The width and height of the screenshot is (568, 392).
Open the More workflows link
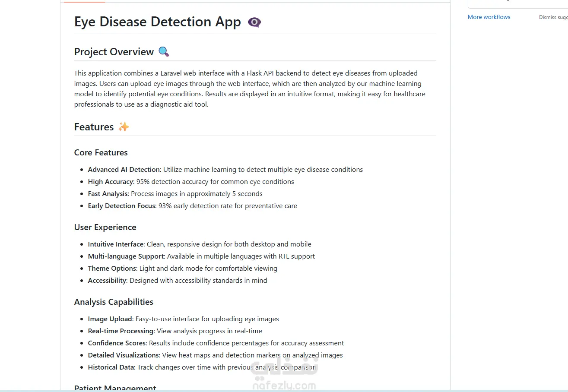489,17
